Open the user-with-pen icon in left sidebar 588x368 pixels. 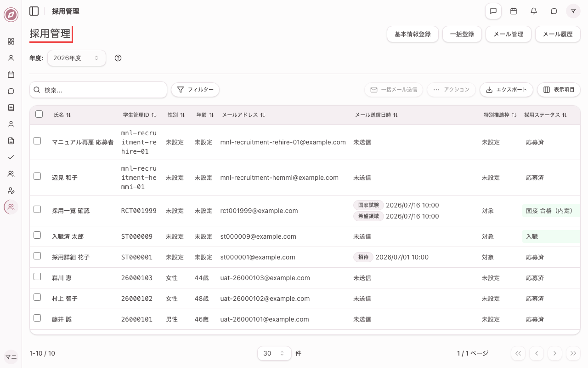click(x=11, y=190)
